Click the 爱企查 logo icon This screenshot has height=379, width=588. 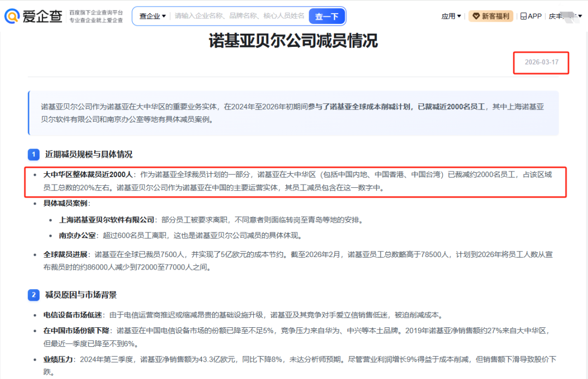[x=12, y=16]
